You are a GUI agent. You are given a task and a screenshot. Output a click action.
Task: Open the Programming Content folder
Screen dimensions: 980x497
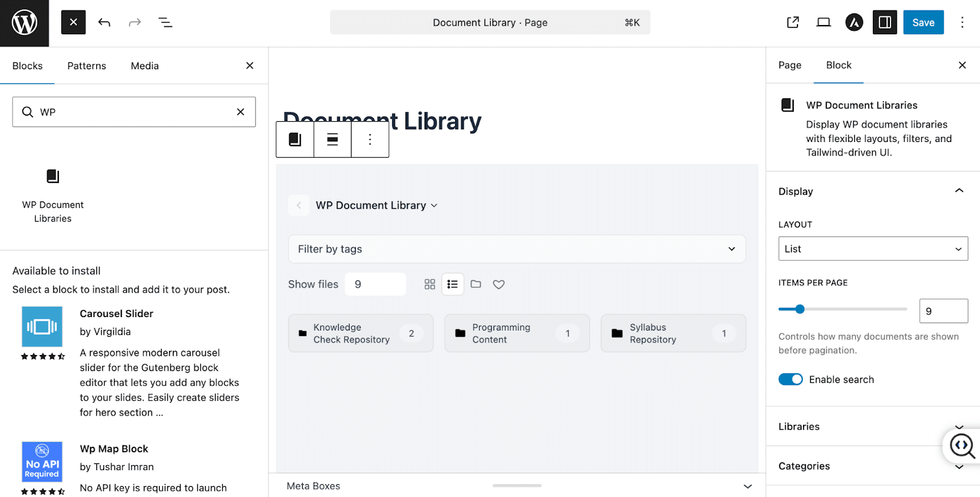click(x=517, y=334)
